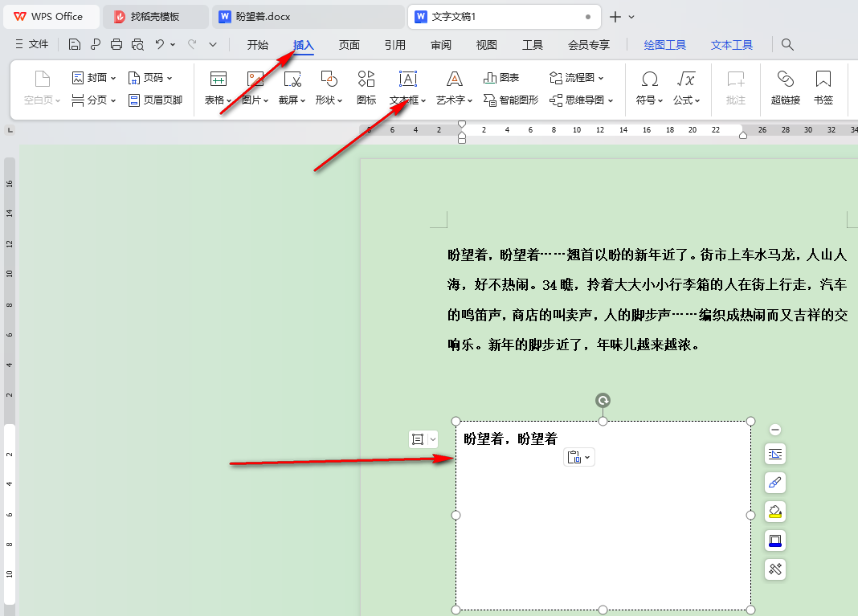Open the 会员专享 tab
The image size is (858, 616).
[589, 45]
